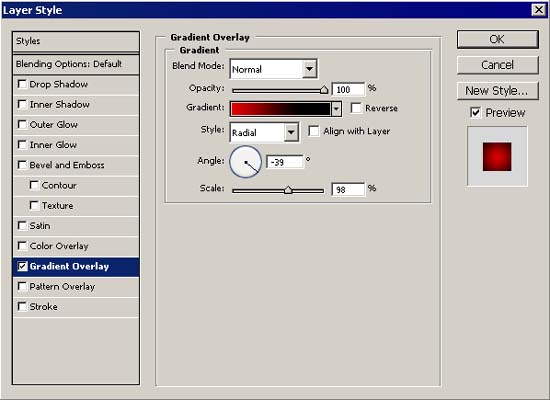Image resolution: width=550 pixels, height=400 pixels.
Task: Click the Scale slider thumb
Action: [x=288, y=190]
